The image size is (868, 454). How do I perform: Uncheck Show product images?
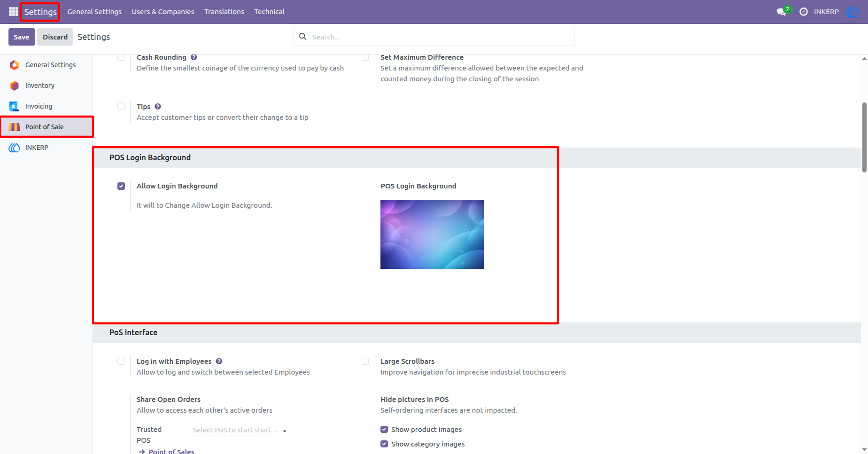(384, 430)
